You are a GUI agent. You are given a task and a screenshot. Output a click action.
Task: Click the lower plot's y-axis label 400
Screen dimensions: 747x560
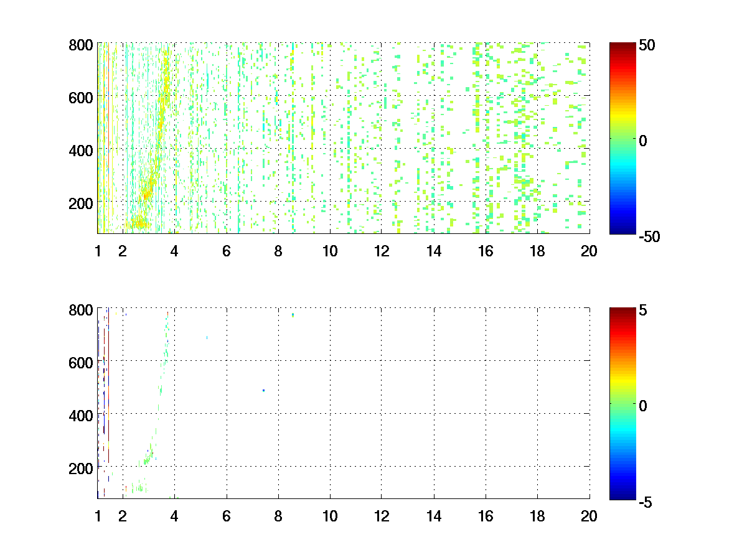click(x=81, y=415)
